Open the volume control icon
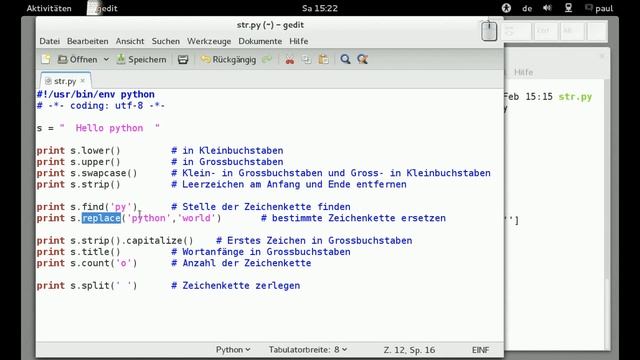The height and width of the screenshot is (360, 640). point(547,8)
